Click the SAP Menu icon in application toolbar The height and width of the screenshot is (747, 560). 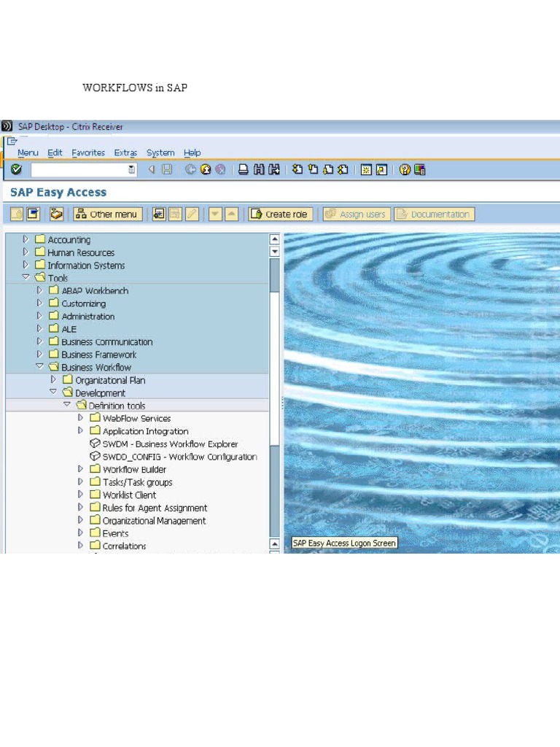[33, 214]
